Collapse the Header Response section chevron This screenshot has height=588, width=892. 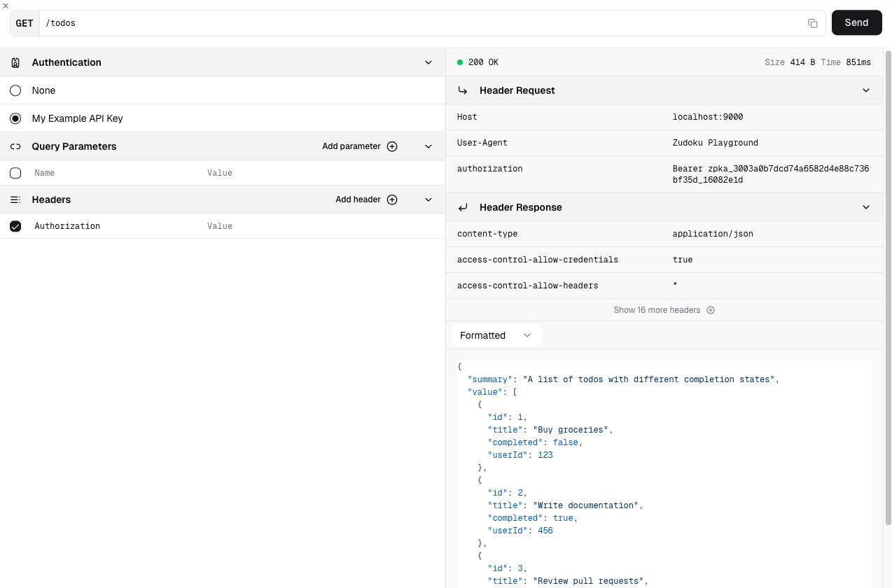tap(866, 207)
